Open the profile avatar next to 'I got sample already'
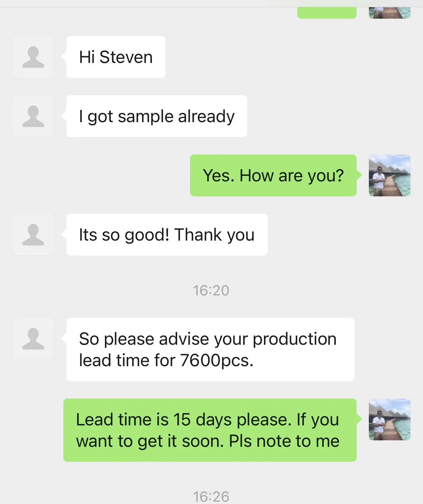 (x=33, y=116)
